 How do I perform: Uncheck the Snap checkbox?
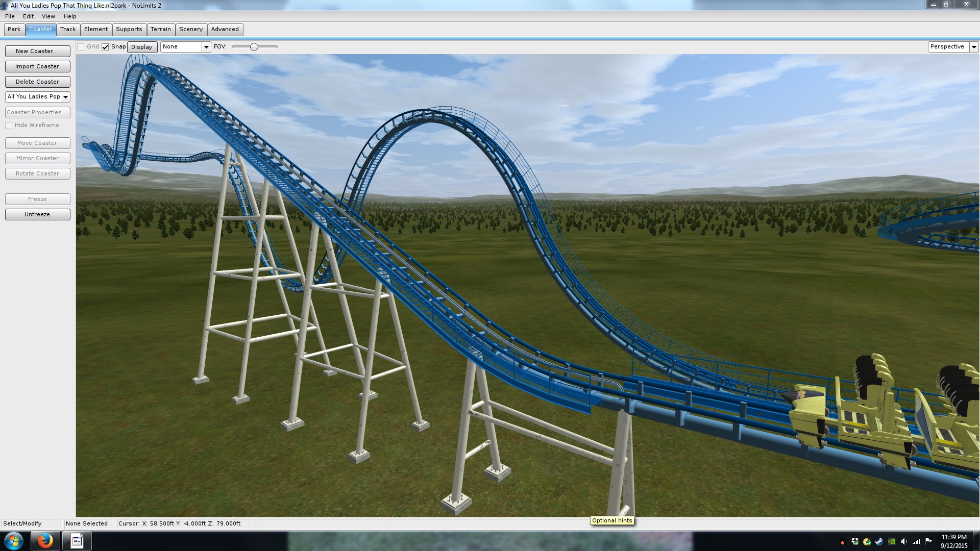[105, 47]
